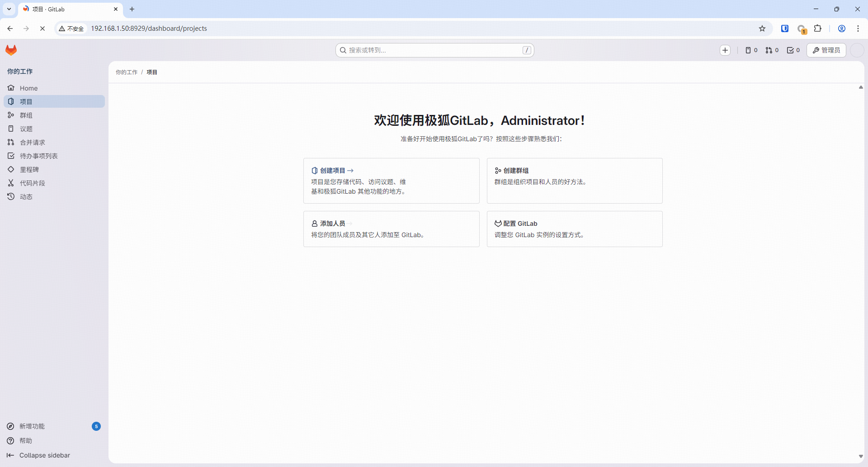Open assigned issues counter icon

click(x=751, y=50)
